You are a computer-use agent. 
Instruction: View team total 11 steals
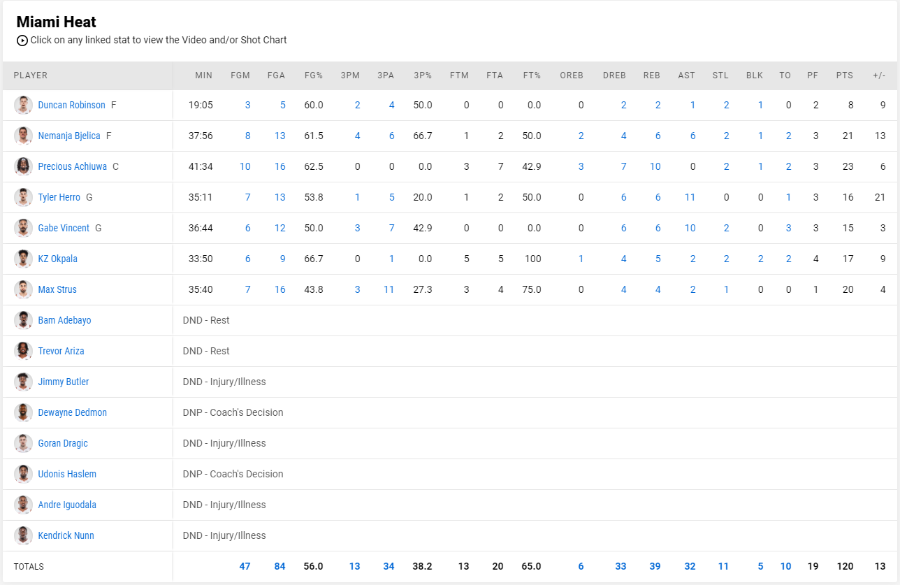723,567
